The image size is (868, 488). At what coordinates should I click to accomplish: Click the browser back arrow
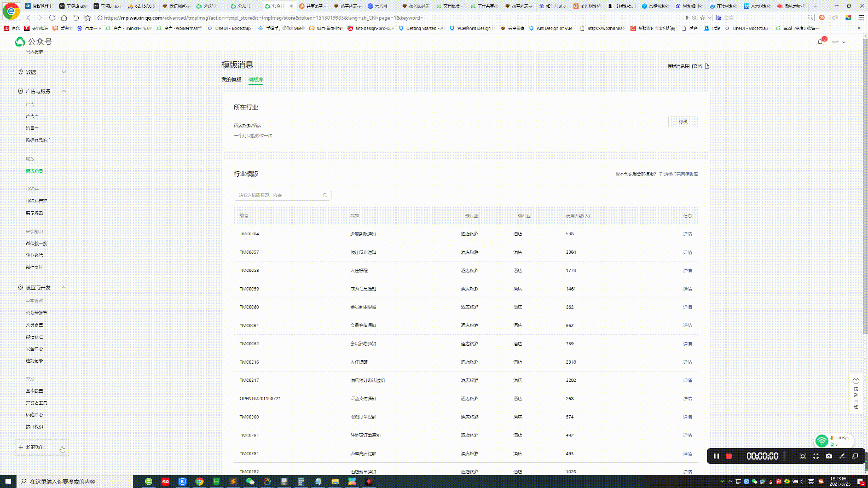[x=28, y=18]
